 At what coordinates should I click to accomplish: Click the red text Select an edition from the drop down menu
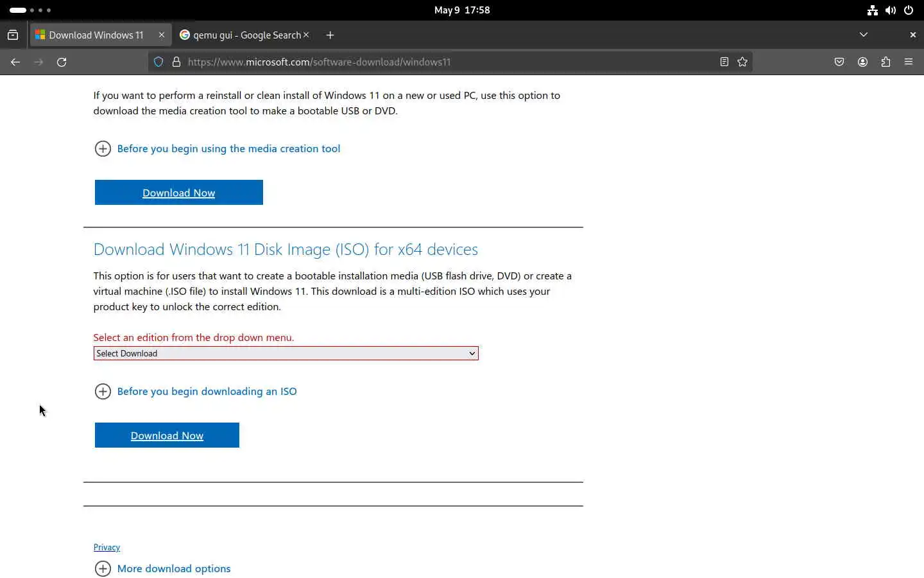click(194, 338)
